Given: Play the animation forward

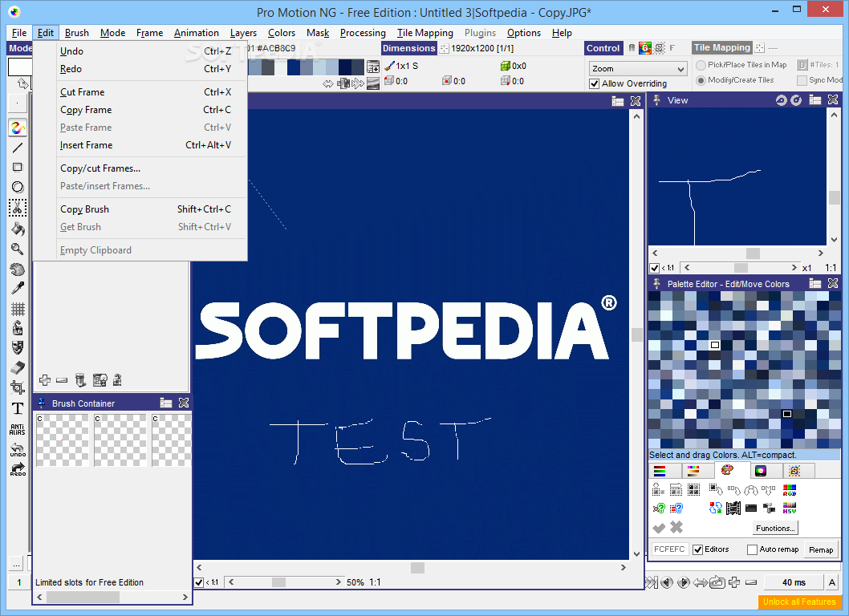Looking at the screenshot, I should 684,582.
